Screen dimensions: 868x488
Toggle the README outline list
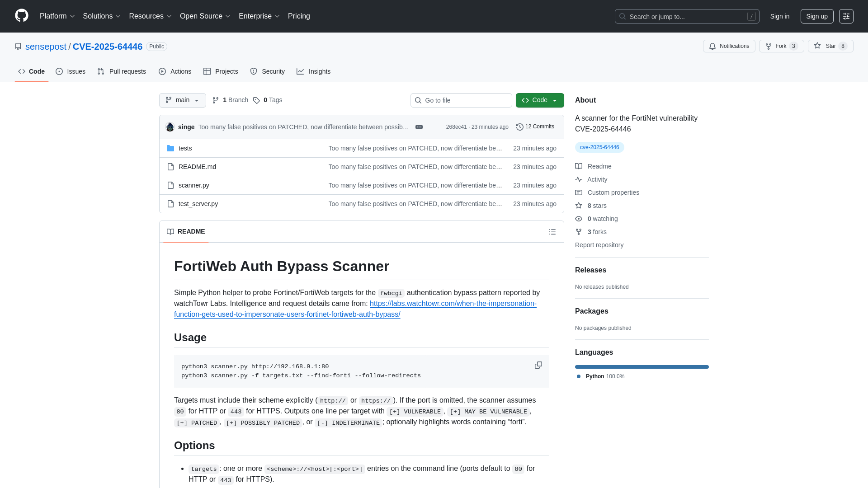pos(552,231)
